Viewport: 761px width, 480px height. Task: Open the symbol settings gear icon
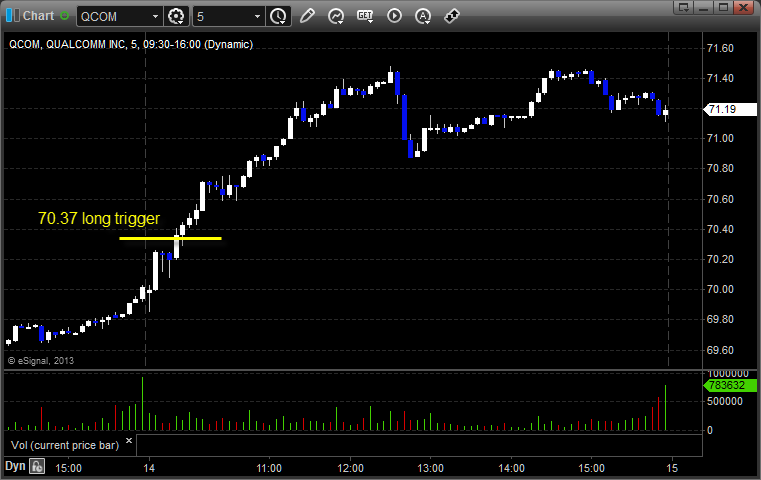176,16
